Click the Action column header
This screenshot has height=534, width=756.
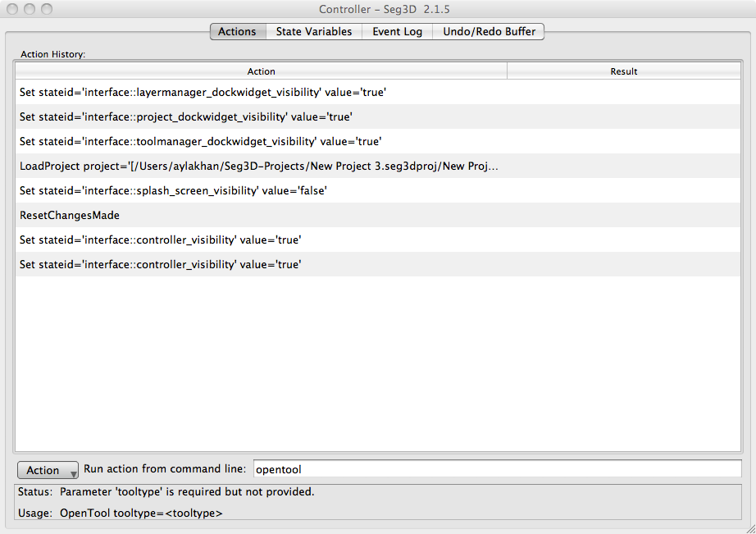[x=261, y=71]
